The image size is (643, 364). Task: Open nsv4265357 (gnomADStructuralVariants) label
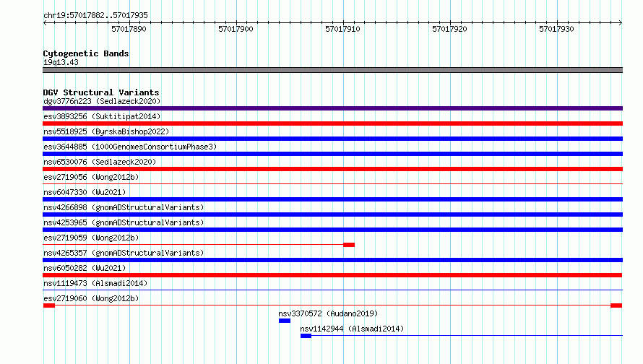tap(124, 253)
